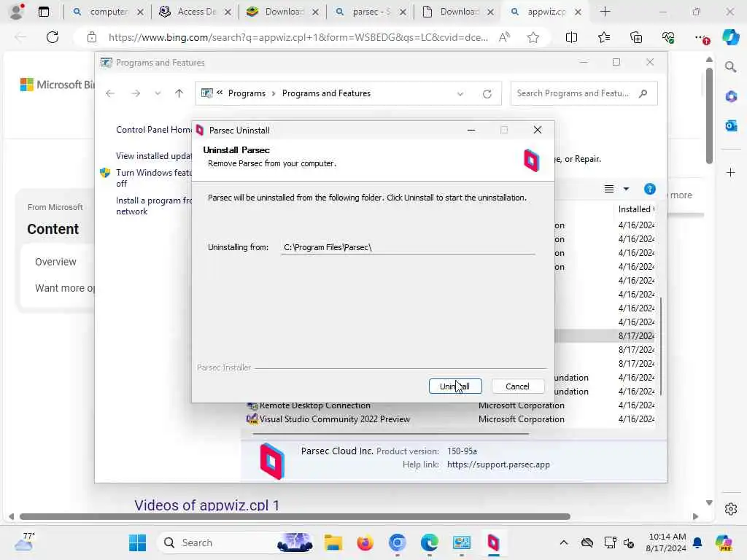The height and width of the screenshot is (560, 747).
Task: Open Firefox from the taskbar
Action: pyautogui.click(x=365, y=542)
